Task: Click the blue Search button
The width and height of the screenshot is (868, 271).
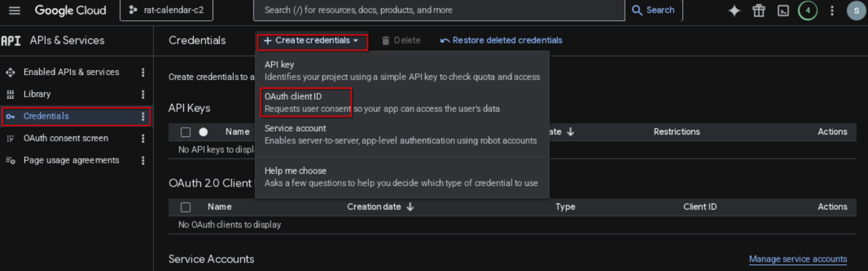Action: (653, 10)
